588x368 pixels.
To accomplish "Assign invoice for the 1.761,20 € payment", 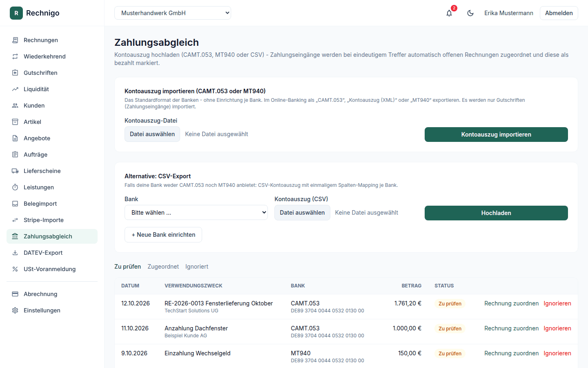I will click(x=511, y=303).
